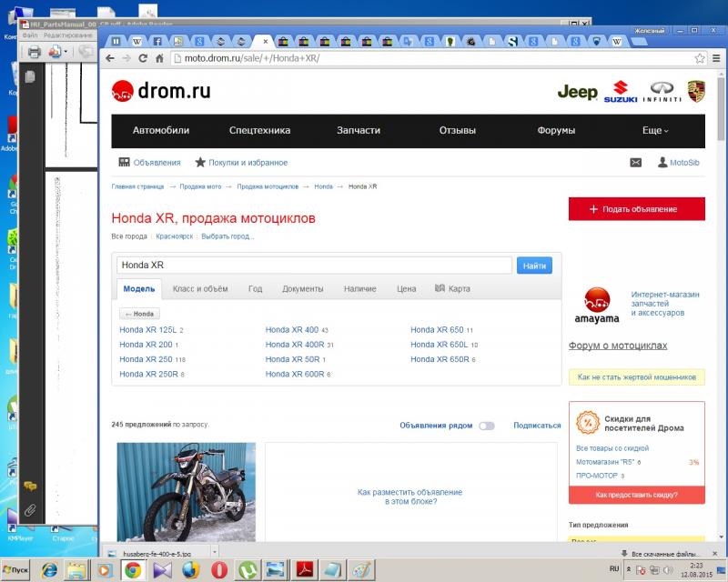728x582 pixels.
Task: Open the Форум о мотоциклах link
Action: 618,346
